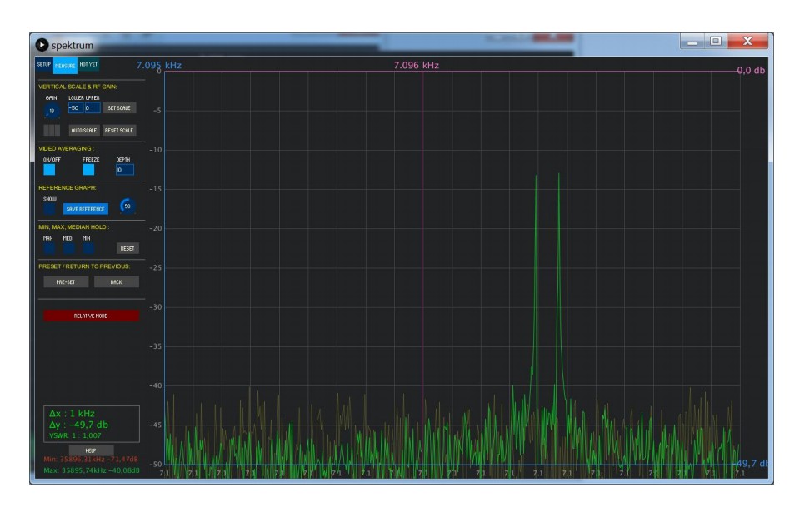
Task: Click the three-segment gain indicator below GAIN
Action: (52, 130)
